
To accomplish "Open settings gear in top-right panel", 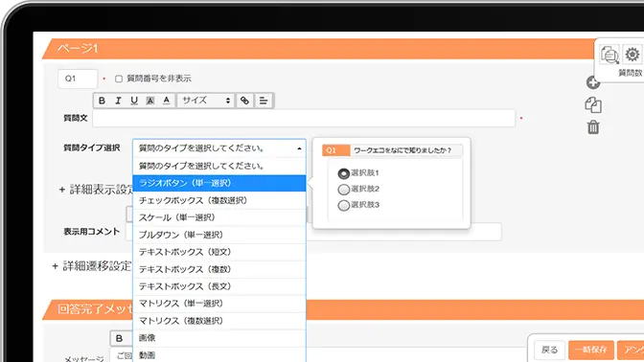I will click(x=632, y=55).
